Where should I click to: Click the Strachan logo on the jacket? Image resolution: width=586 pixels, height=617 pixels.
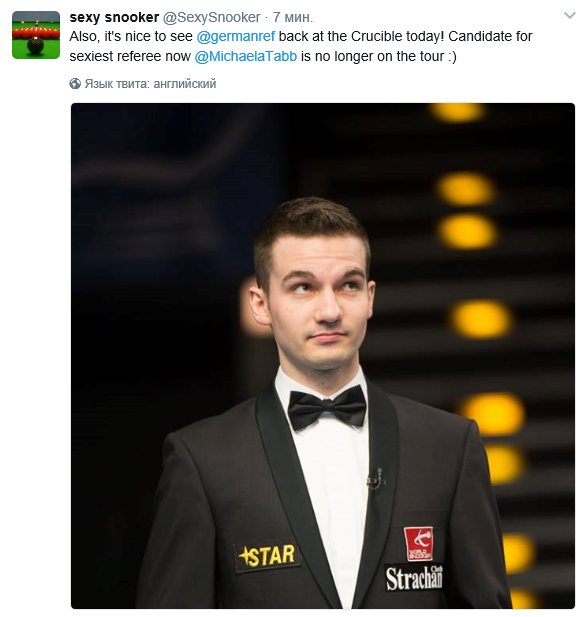[x=414, y=578]
